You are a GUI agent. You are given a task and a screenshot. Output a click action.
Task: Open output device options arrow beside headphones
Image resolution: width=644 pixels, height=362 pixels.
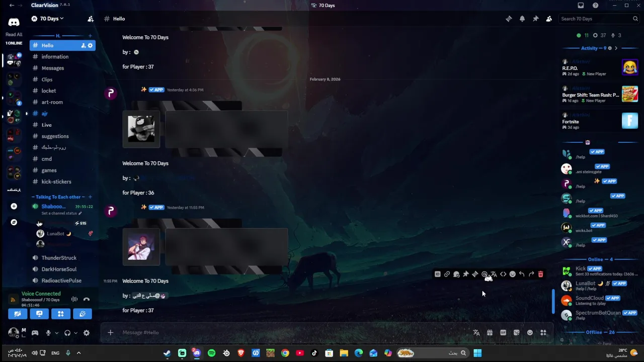click(x=76, y=333)
